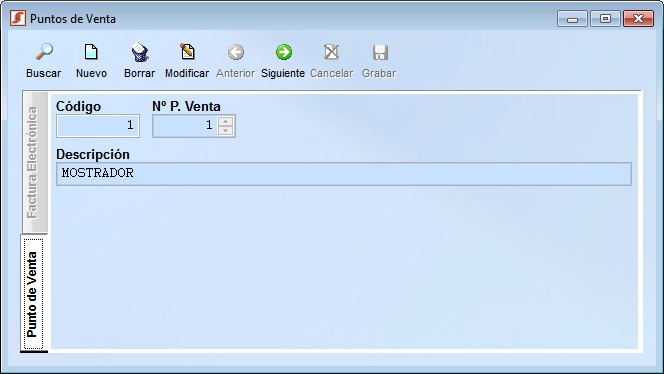Edit the record using Modificar
664x374 pixels.
click(187, 61)
